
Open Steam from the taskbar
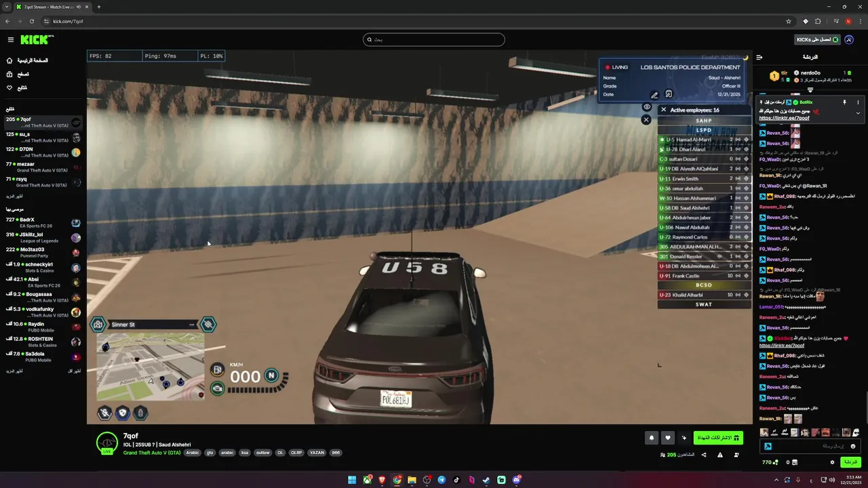(486, 480)
